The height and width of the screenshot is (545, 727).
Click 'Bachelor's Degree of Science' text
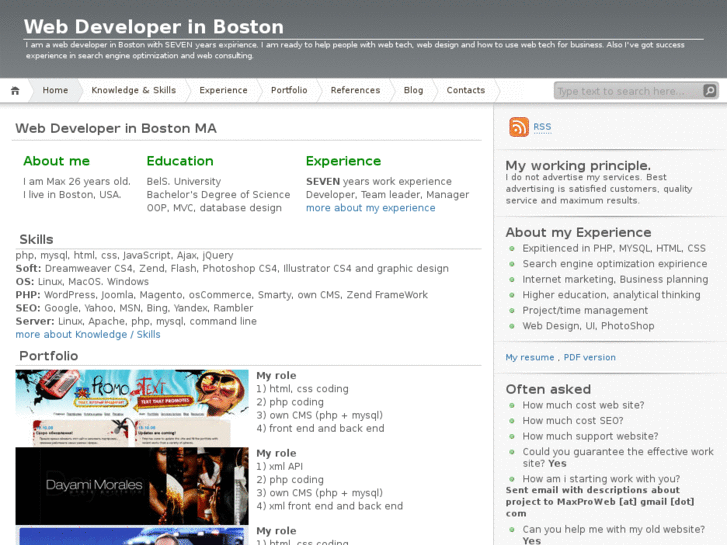pos(218,195)
